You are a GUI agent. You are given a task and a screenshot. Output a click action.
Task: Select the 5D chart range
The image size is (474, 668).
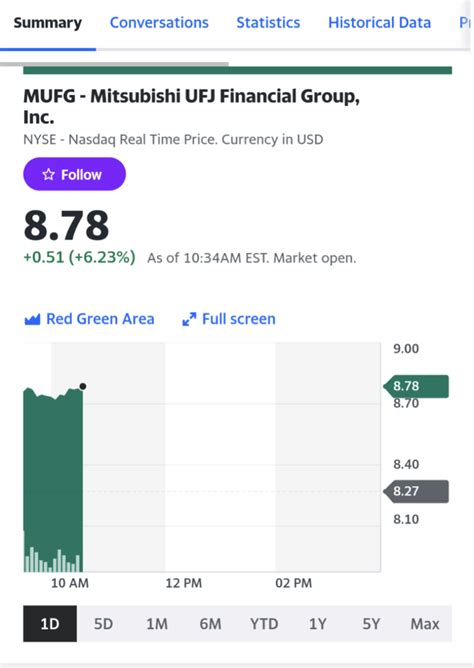coord(103,624)
